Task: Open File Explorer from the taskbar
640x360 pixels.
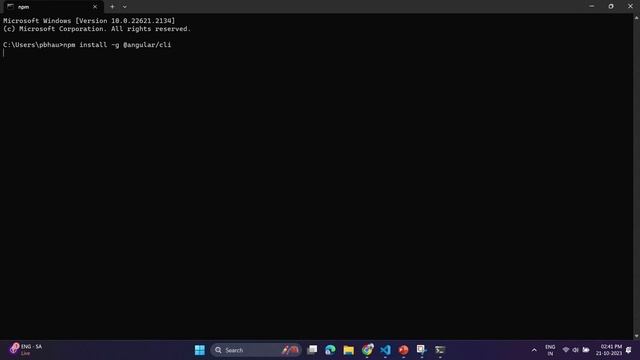Action: coord(349,350)
